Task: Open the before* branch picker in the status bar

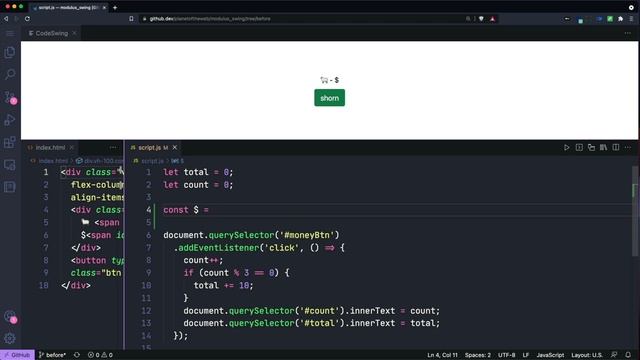Action: (x=52, y=355)
